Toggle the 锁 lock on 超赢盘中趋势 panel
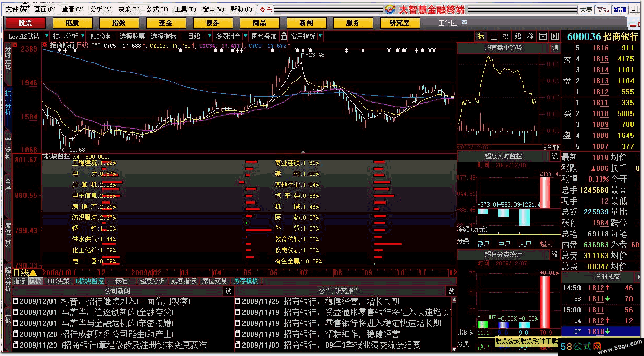The height and width of the screenshot is (356, 644). click(x=555, y=48)
